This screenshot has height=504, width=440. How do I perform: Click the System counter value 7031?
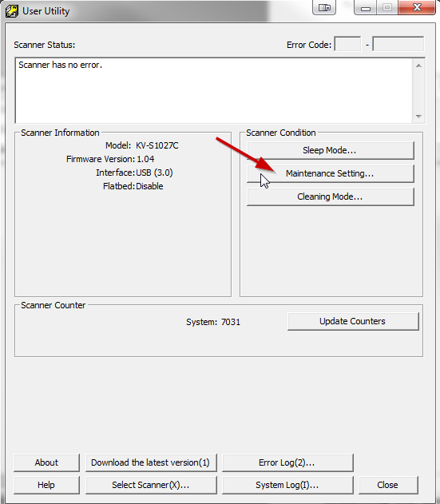click(231, 322)
